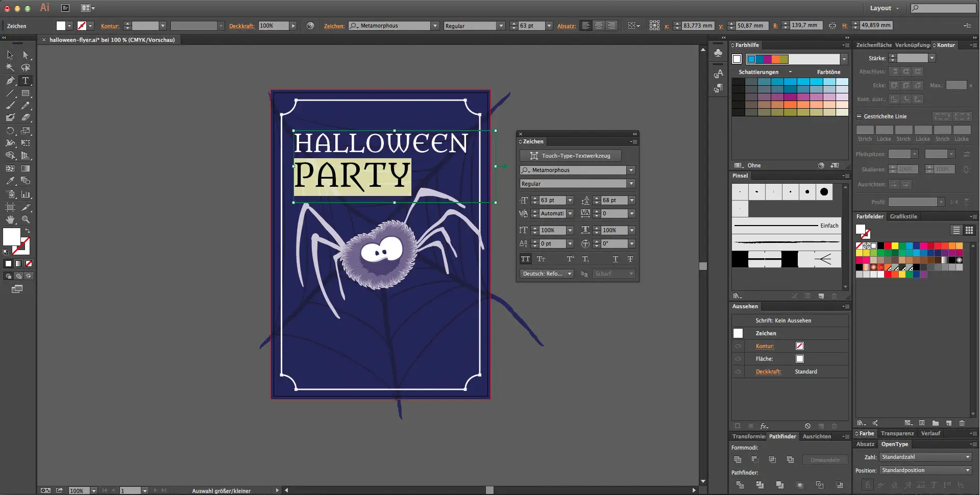Toggle all-caps formatting in the Zeichen panel
980x495 pixels.
click(x=526, y=259)
